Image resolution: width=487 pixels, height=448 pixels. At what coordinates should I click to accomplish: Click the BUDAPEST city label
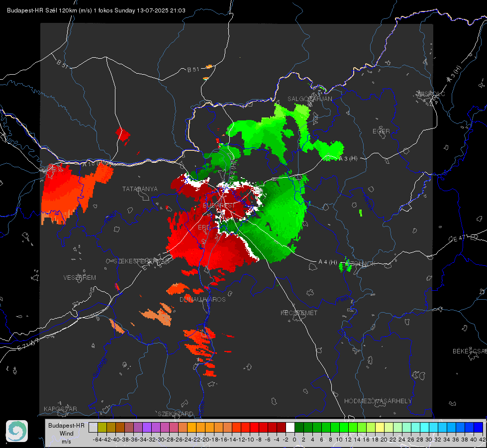pyautogui.click(x=219, y=206)
